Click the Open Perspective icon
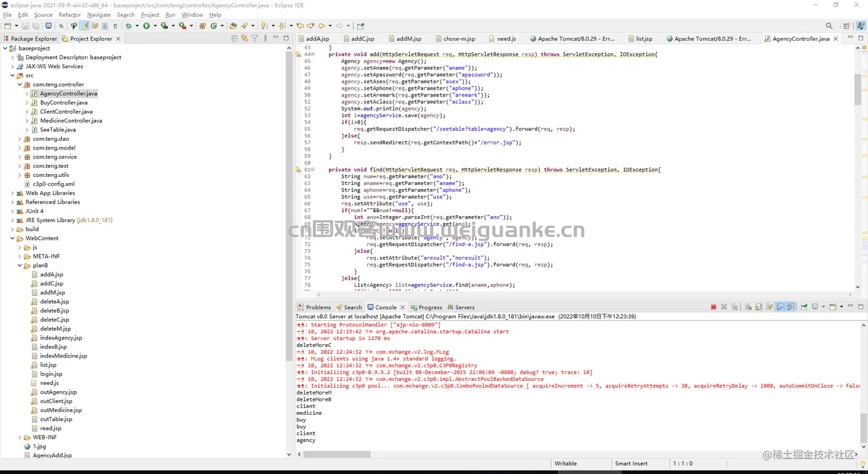Image resolution: width=868 pixels, height=474 pixels. (x=847, y=26)
